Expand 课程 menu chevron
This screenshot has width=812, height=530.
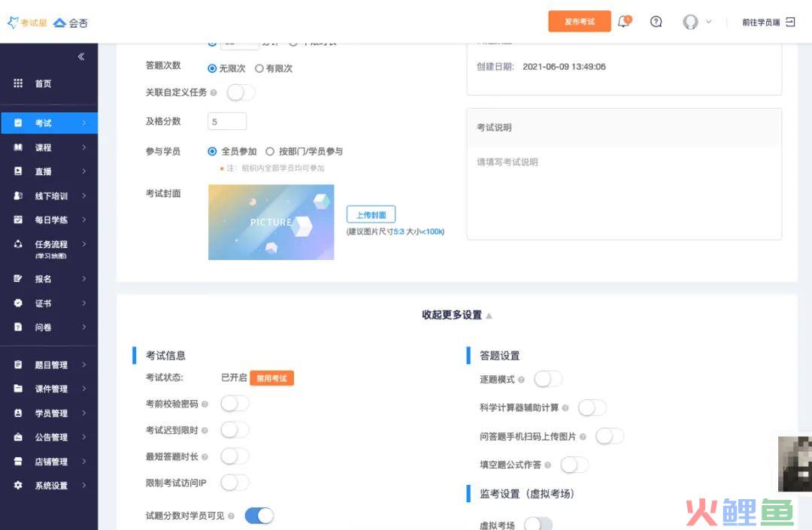[84, 147]
